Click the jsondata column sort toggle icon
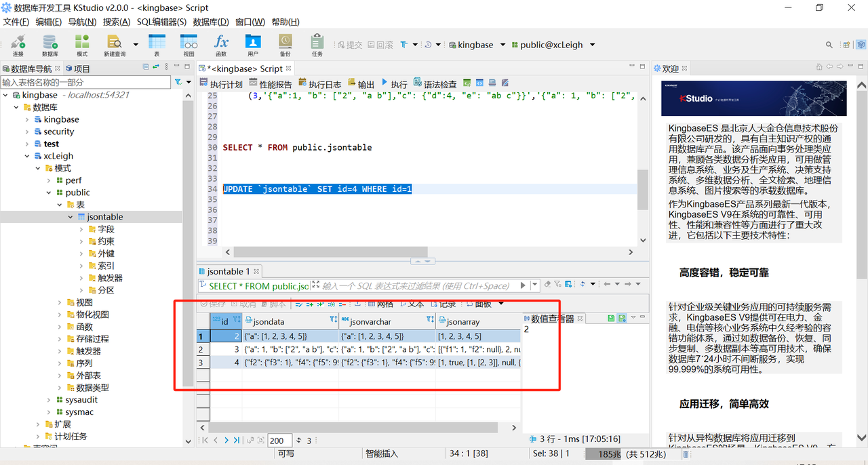 point(333,320)
